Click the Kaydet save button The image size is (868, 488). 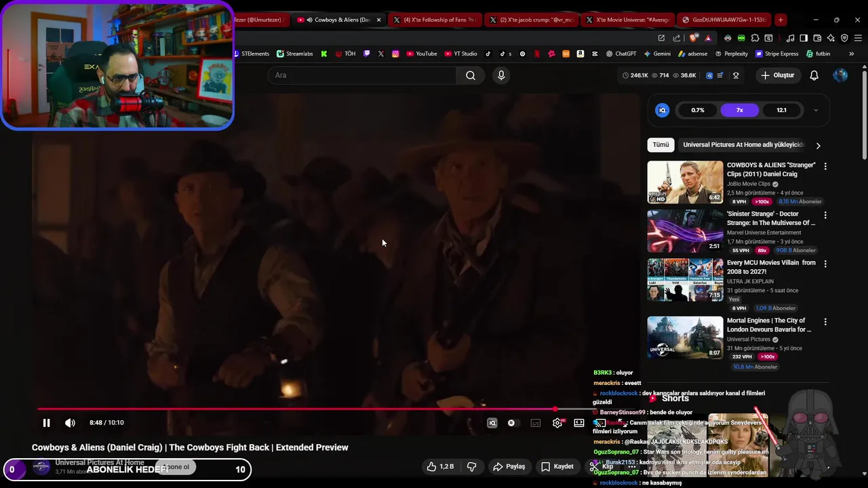pyautogui.click(x=557, y=466)
